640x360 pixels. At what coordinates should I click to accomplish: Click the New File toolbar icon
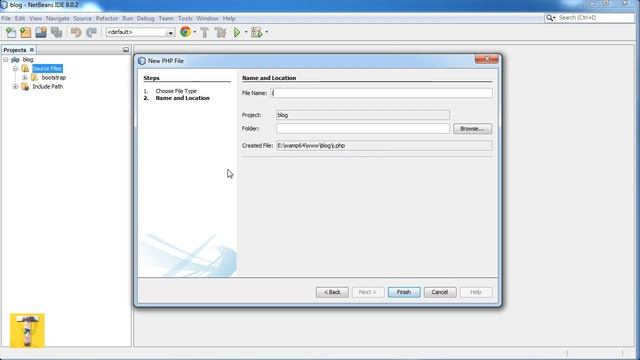(x=11, y=32)
